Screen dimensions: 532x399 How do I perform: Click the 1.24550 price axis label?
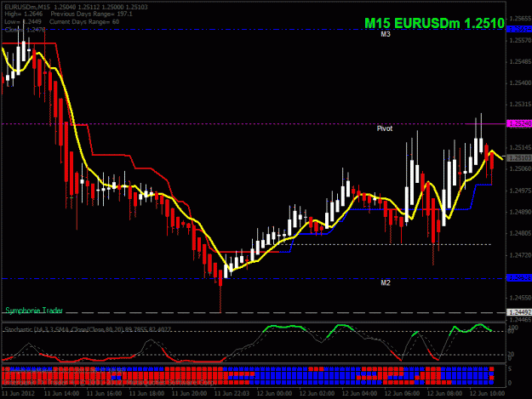pyautogui.click(x=520, y=298)
